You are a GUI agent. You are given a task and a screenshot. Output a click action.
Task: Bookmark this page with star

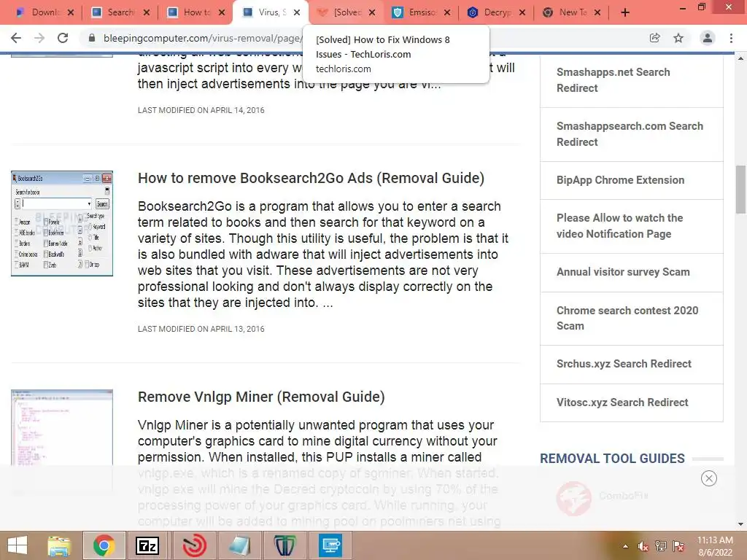click(x=678, y=38)
